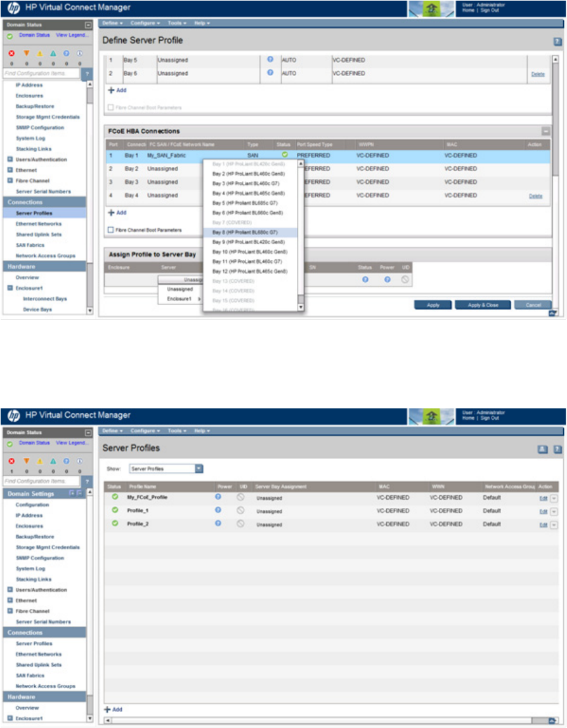Choose Enclosure1 in server bay popup menu

180,299
